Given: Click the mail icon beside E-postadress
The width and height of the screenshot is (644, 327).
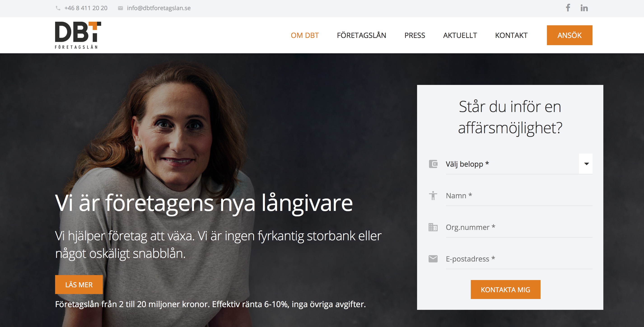Looking at the screenshot, I should (433, 259).
